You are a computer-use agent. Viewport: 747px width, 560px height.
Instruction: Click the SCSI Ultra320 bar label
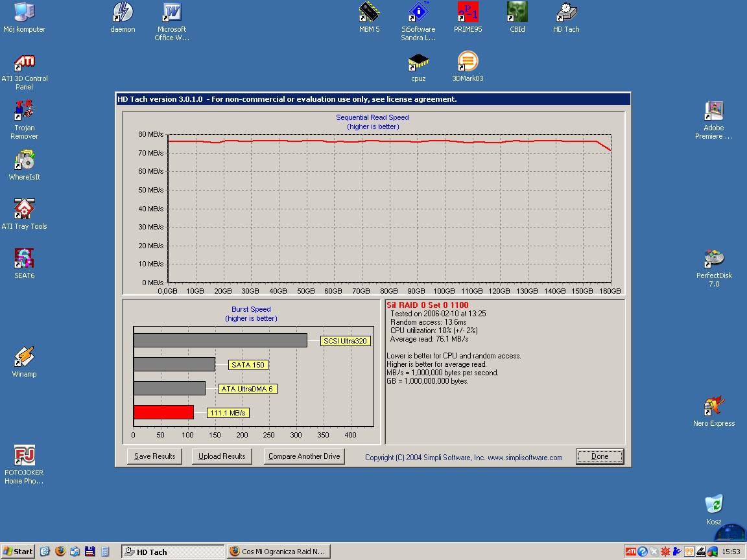pyautogui.click(x=345, y=341)
